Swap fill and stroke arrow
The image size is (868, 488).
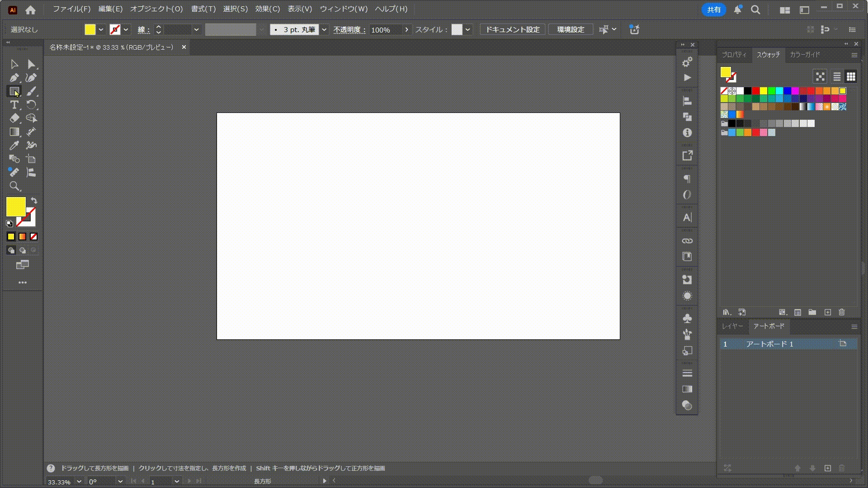pyautogui.click(x=34, y=201)
